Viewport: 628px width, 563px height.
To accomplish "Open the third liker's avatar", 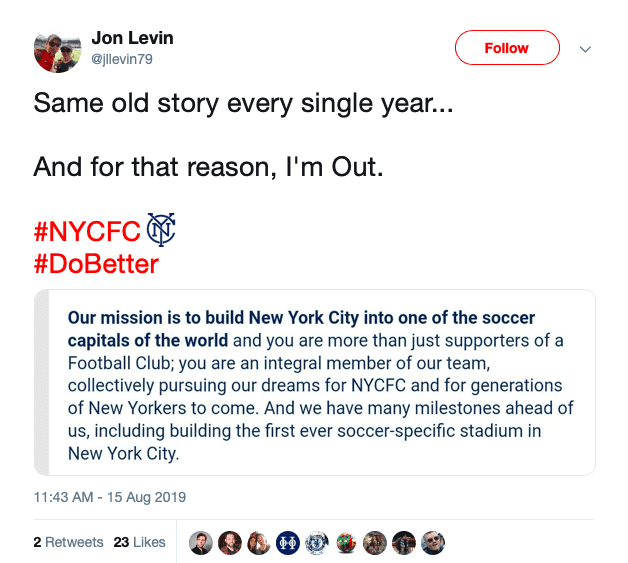I will coord(259,543).
